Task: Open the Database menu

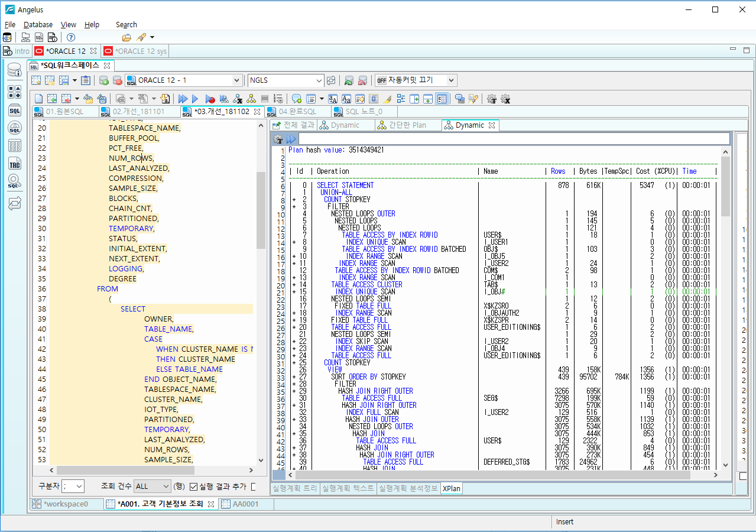Action: click(38, 25)
